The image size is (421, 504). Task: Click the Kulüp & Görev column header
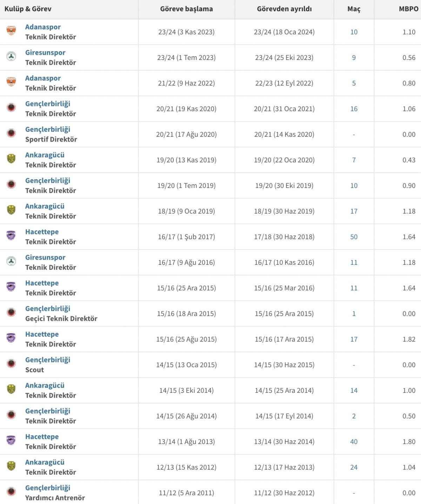coord(28,9)
